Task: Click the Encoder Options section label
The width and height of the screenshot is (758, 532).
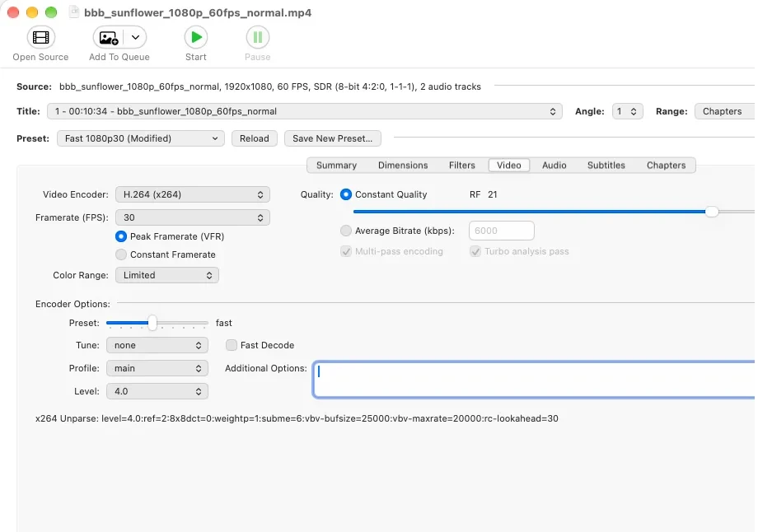Action: (73, 304)
